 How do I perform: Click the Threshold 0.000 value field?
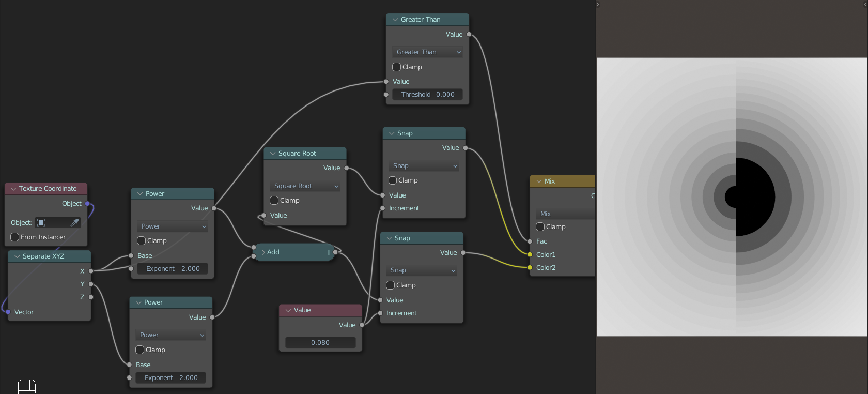(x=428, y=95)
